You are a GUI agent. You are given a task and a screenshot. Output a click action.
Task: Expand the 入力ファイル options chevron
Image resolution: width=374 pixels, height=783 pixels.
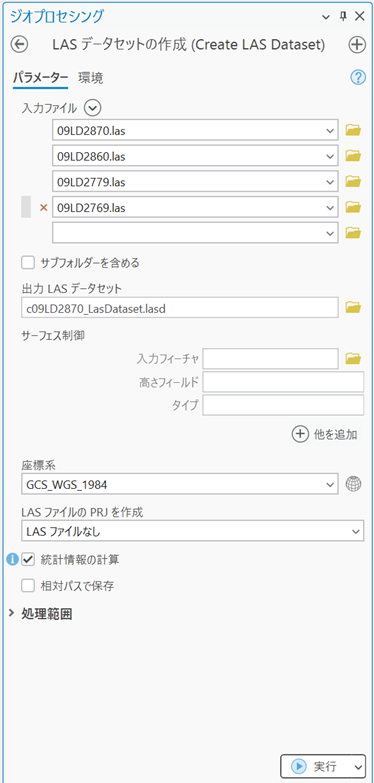92,107
